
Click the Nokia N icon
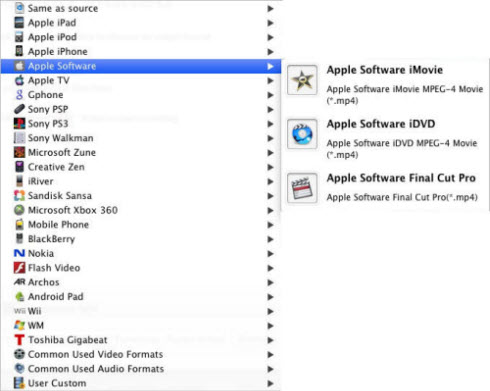point(19,253)
